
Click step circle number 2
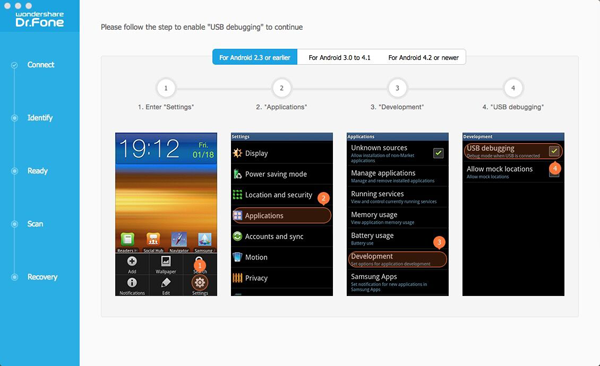pyautogui.click(x=282, y=88)
